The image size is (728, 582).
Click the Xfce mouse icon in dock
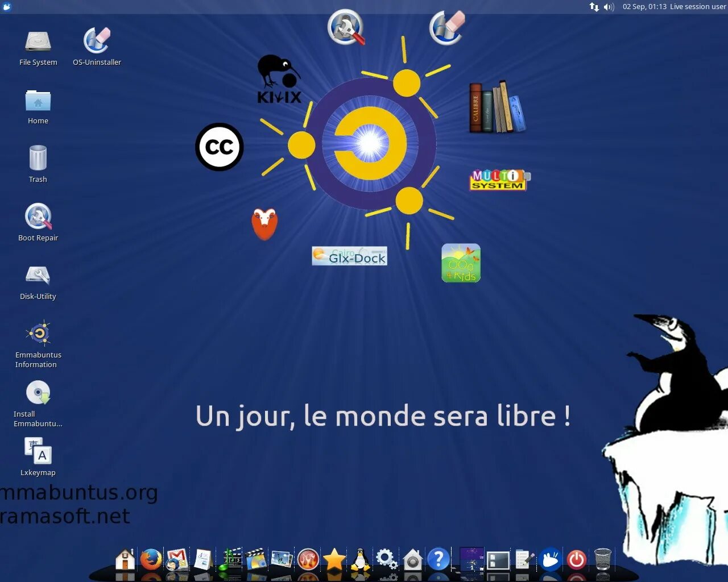551,560
